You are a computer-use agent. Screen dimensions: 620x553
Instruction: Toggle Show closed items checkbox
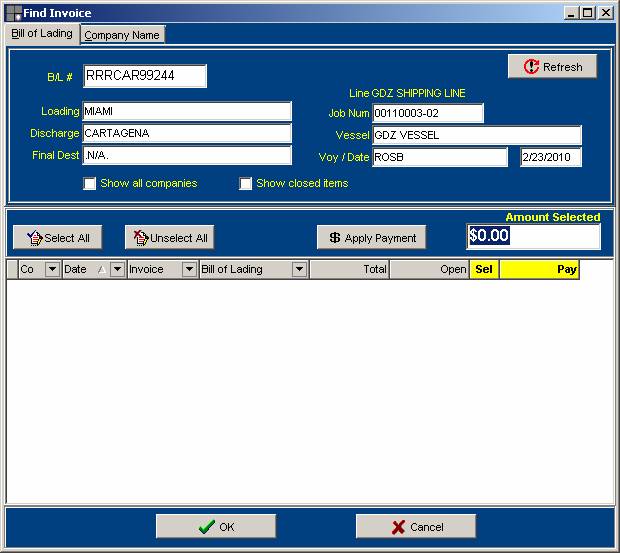point(246,184)
